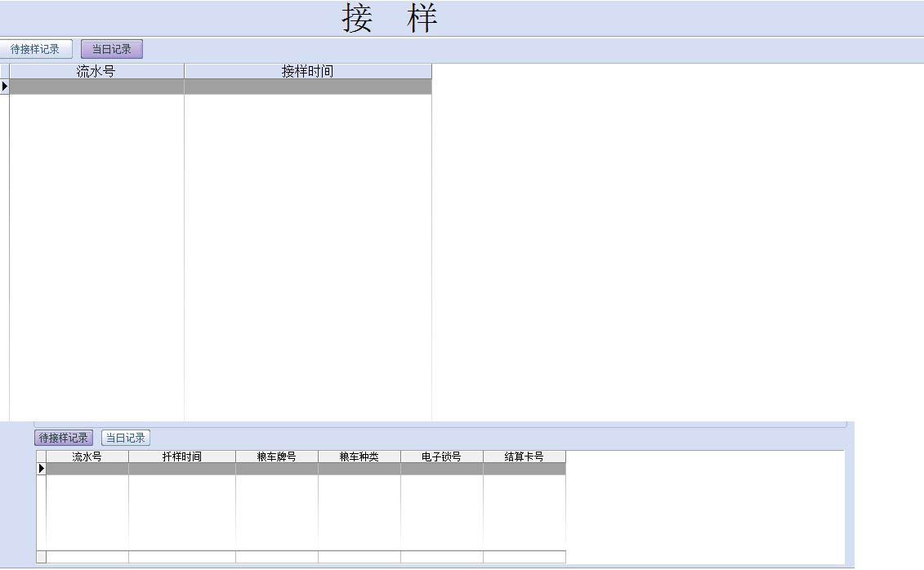
Task: Click the upper 当日记录 button below the title
Action: click(x=112, y=49)
